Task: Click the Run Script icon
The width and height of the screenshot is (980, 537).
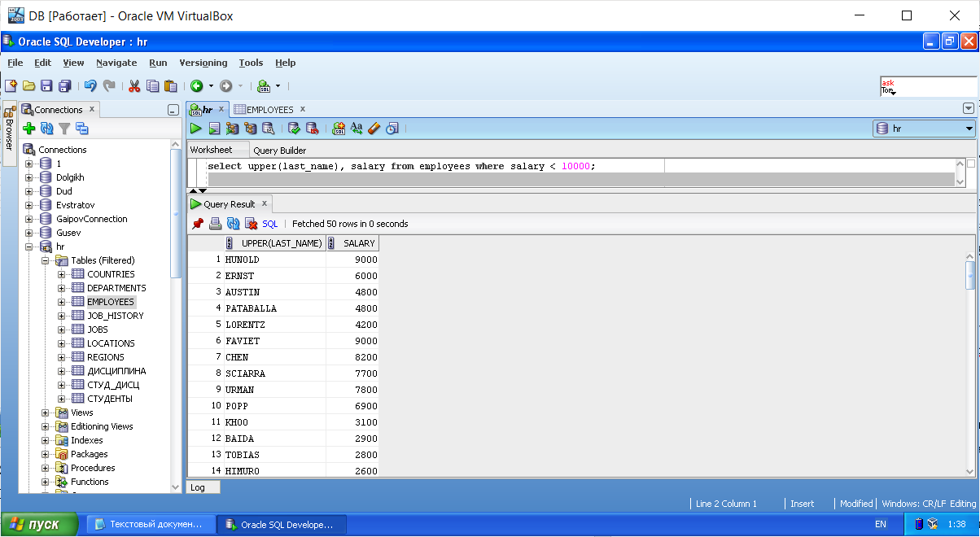Action: [x=214, y=128]
